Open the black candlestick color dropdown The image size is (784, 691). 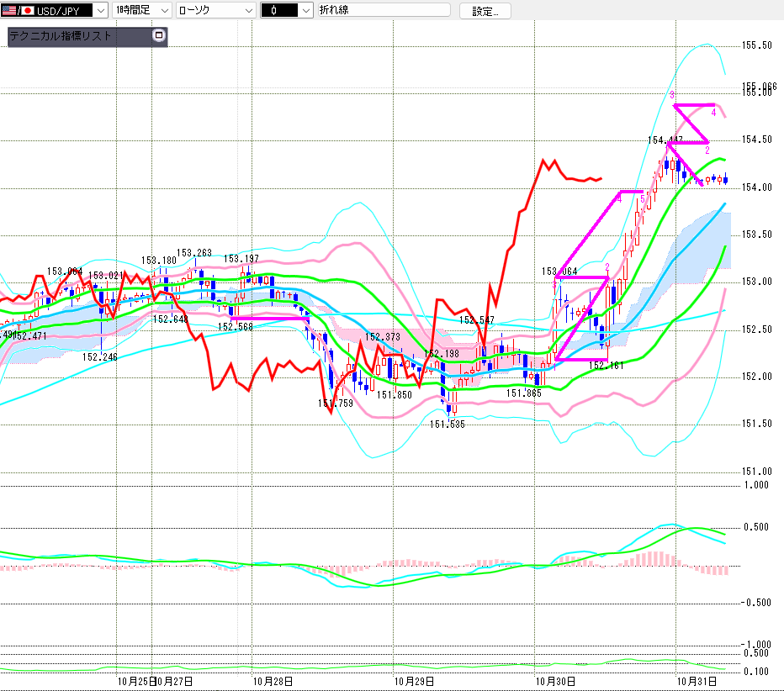pyautogui.click(x=305, y=11)
